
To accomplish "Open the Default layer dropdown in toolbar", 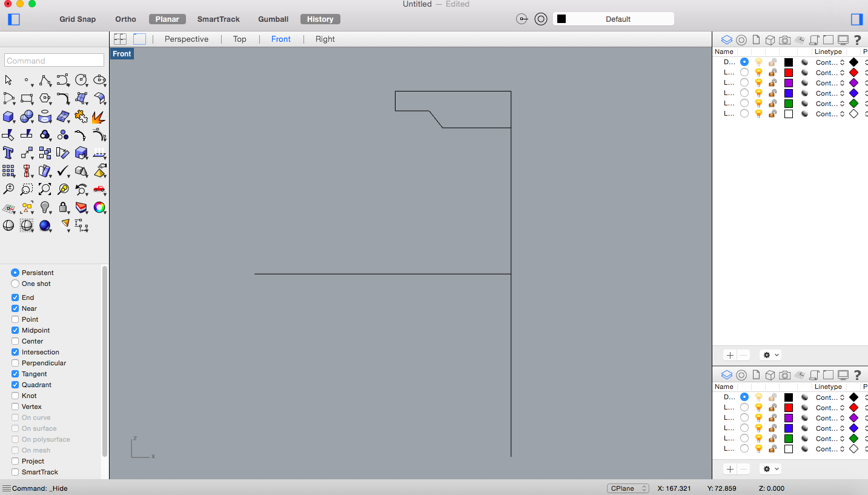I will coord(614,19).
